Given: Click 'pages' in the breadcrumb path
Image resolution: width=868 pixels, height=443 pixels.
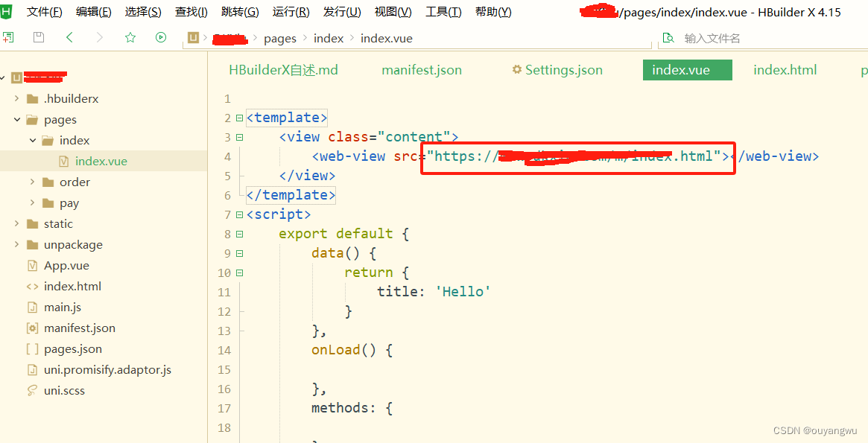Looking at the screenshot, I should [x=279, y=38].
